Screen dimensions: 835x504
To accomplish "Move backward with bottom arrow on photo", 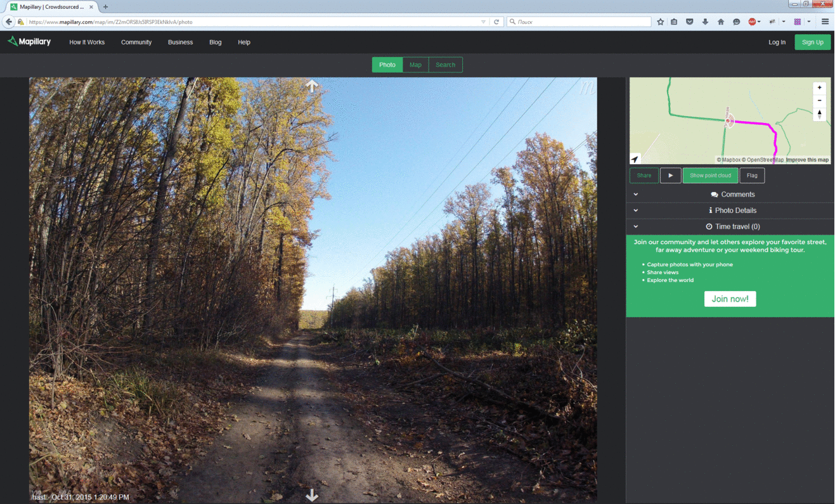I will pyautogui.click(x=311, y=495).
